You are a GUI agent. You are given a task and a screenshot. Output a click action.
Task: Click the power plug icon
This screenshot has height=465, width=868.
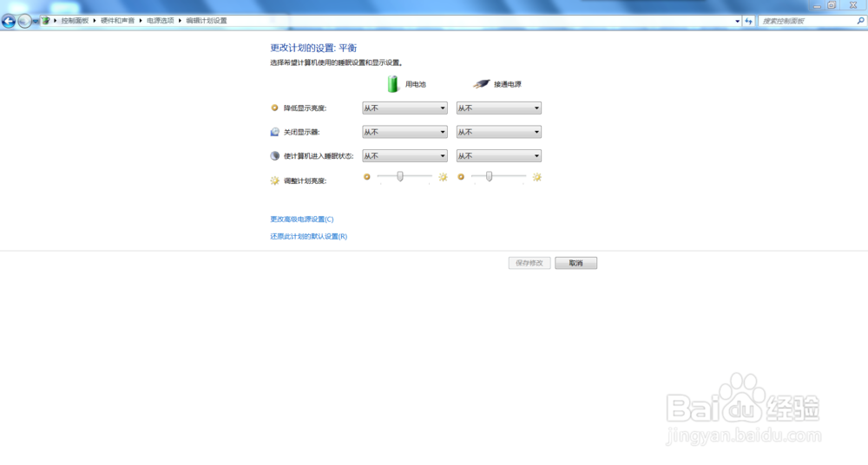point(481,83)
